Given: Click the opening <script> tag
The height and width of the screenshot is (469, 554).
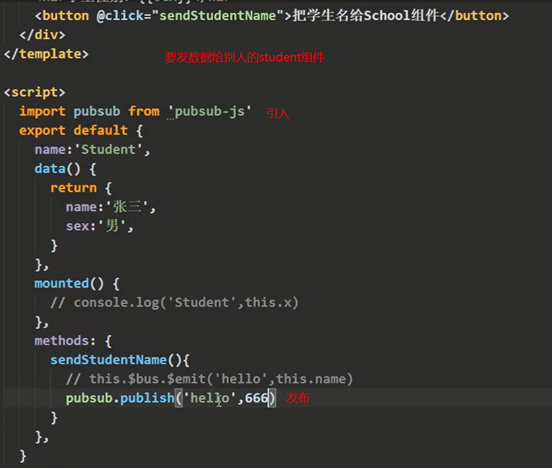Looking at the screenshot, I should pos(35,92).
